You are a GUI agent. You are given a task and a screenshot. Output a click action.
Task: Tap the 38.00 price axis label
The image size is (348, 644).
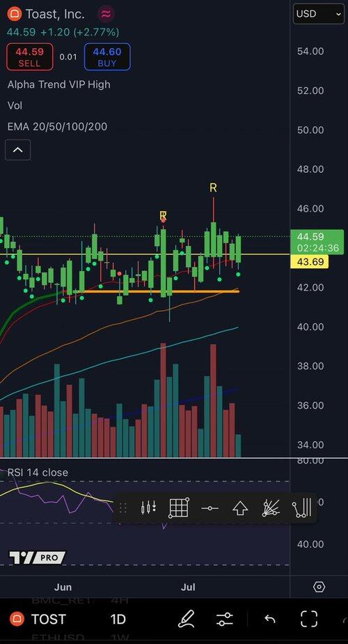(310, 366)
